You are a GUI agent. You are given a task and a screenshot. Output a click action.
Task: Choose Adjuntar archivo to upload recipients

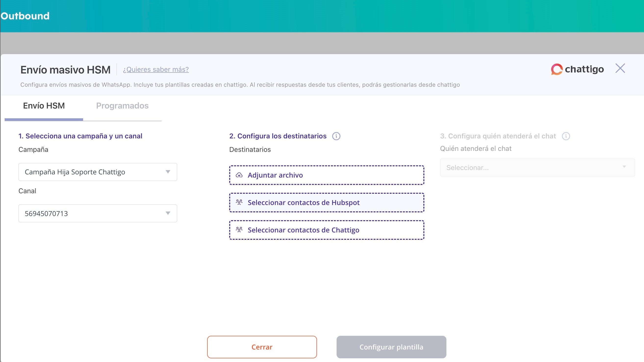327,175
